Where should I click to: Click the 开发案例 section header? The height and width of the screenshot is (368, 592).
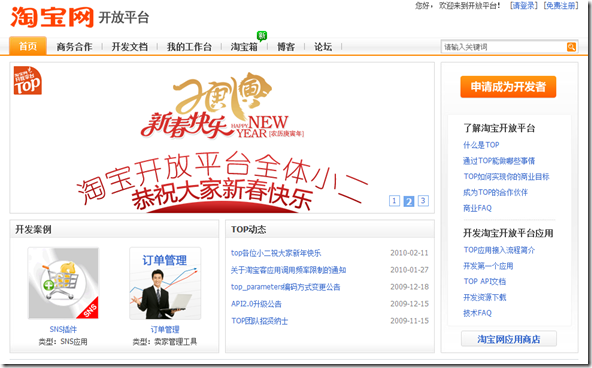tap(33, 229)
